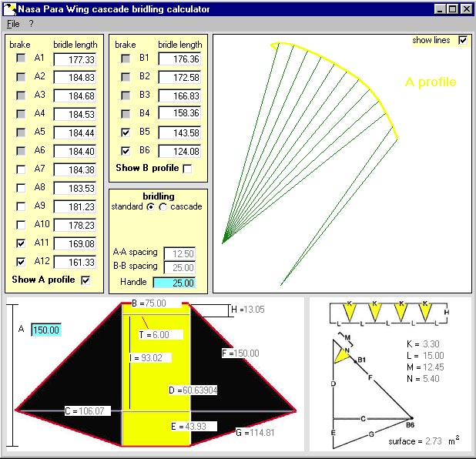Image resolution: width=476 pixels, height=459 pixels.
Task: Toggle the A1 brake checkbox
Action: tap(21, 58)
